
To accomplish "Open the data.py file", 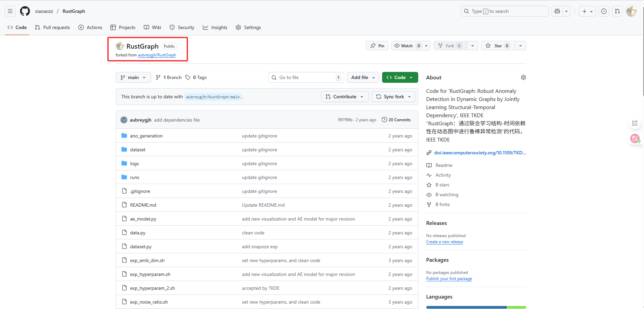I will pyautogui.click(x=138, y=233).
